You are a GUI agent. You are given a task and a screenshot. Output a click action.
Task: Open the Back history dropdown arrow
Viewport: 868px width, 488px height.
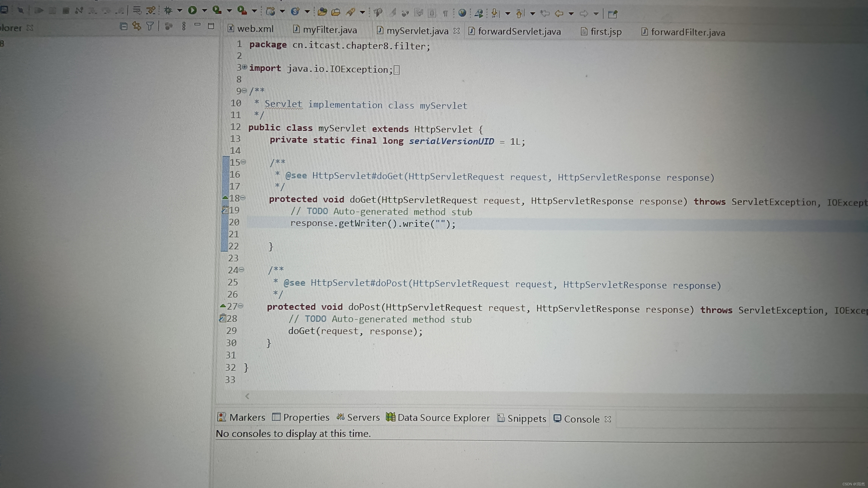571,14
